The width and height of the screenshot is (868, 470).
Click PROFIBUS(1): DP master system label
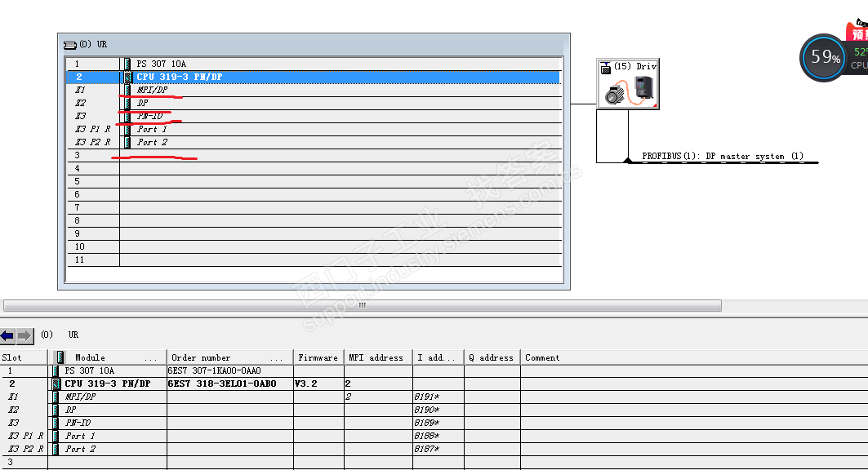(723, 156)
